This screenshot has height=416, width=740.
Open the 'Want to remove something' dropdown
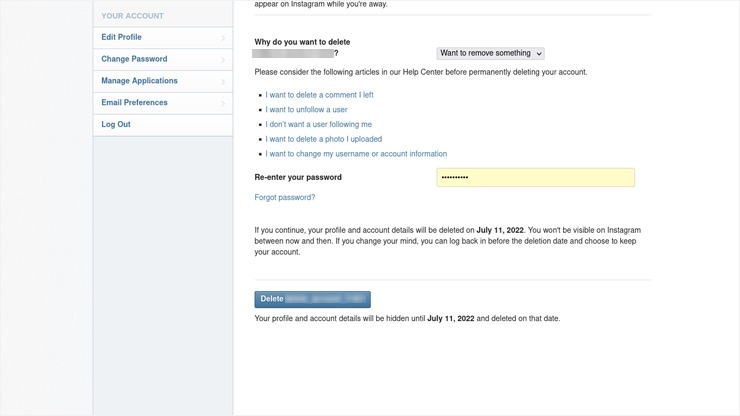pyautogui.click(x=490, y=53)
